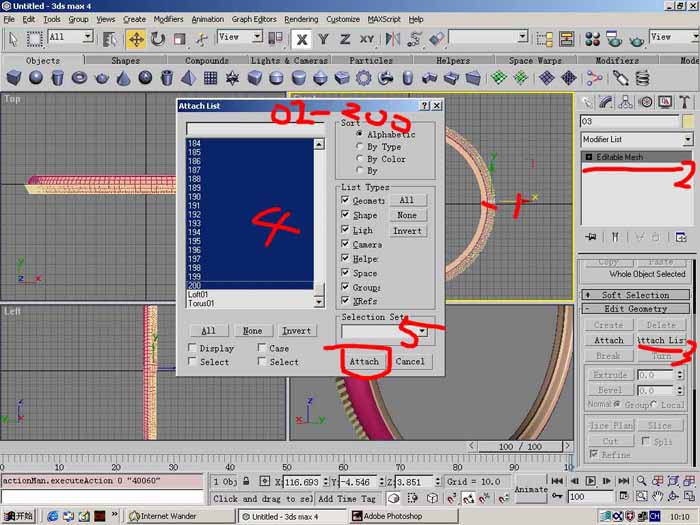This screenshot has height=525, width=700.
Task: Select the Alphabetical sort option
Action: pos(359,133)
